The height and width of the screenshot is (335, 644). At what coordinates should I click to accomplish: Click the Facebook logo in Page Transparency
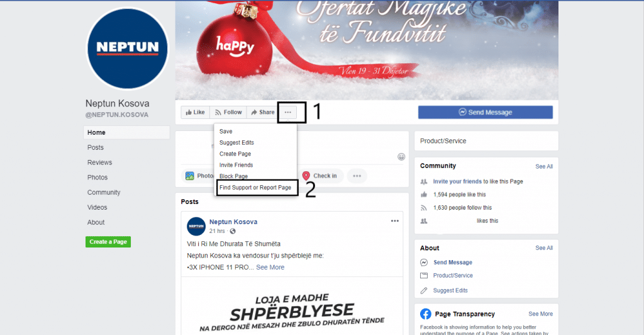pos(426,314)
